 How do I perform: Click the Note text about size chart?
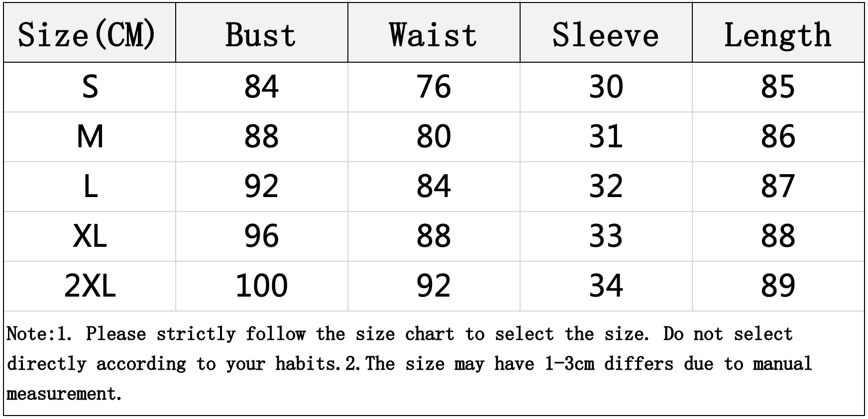[x=409, y=364]
